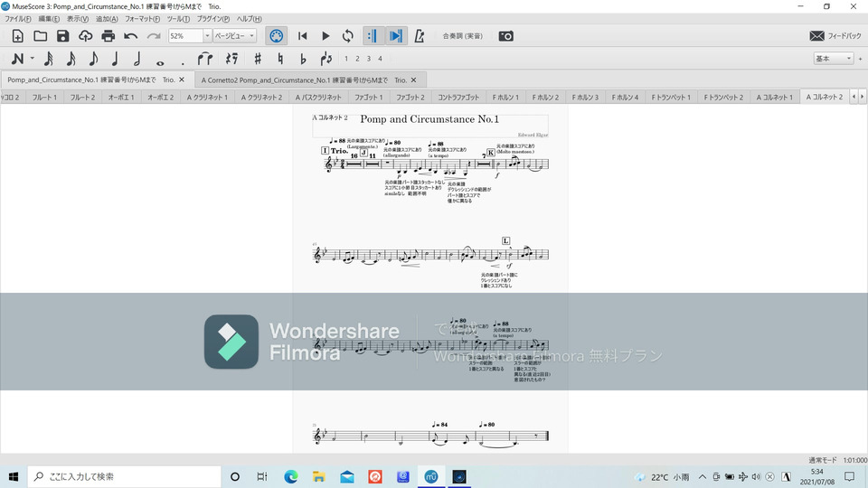Image resolution: width=868 pixels, height=488 pixels.
Task: Open the フォーマット(F) menu
Action: click(x=142, y=19)
